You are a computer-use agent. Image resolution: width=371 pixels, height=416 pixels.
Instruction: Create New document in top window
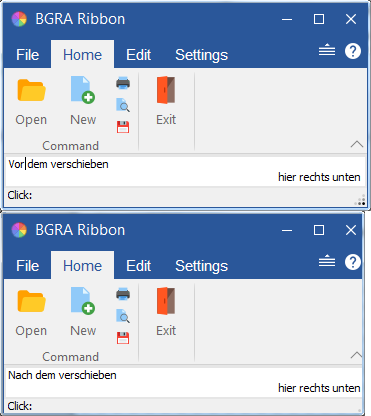pos(83,90)
